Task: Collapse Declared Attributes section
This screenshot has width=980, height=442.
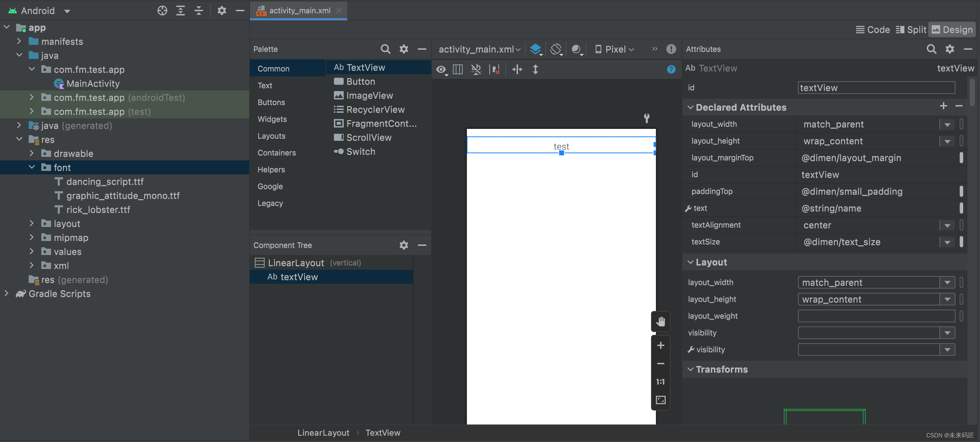Action: click(x=690, y=108)
